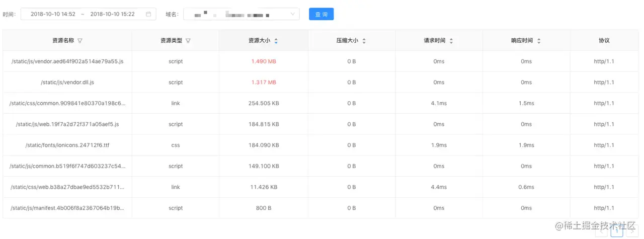Expand the 域名 dropdown arrow

(293, 14)
